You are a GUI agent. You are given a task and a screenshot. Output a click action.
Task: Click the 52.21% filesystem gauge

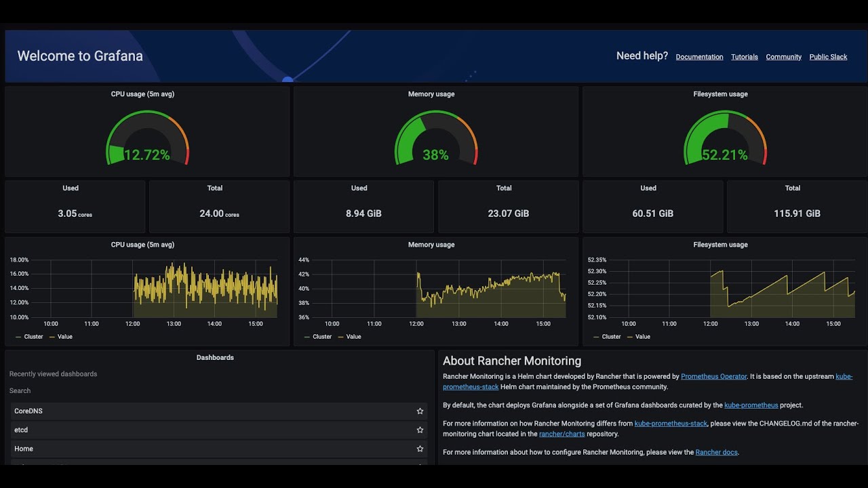pyautogui.click(x=725, y=138)
